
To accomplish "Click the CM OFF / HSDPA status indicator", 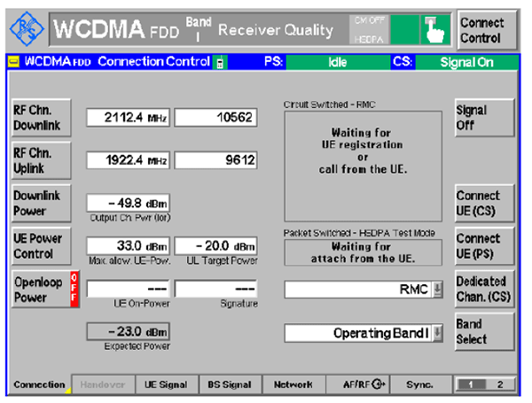I will coord(369,29).
